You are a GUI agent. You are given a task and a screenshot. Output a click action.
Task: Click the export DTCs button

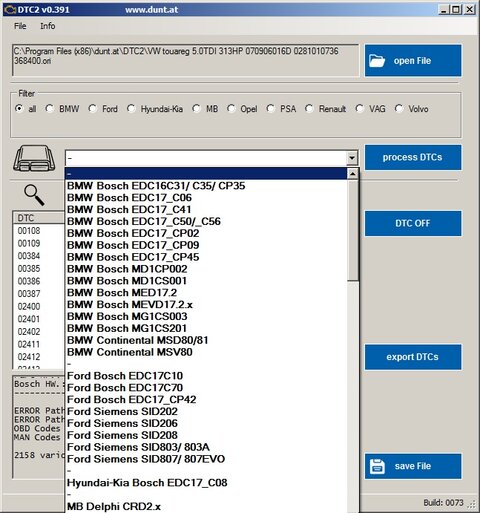tap(413, 357)
